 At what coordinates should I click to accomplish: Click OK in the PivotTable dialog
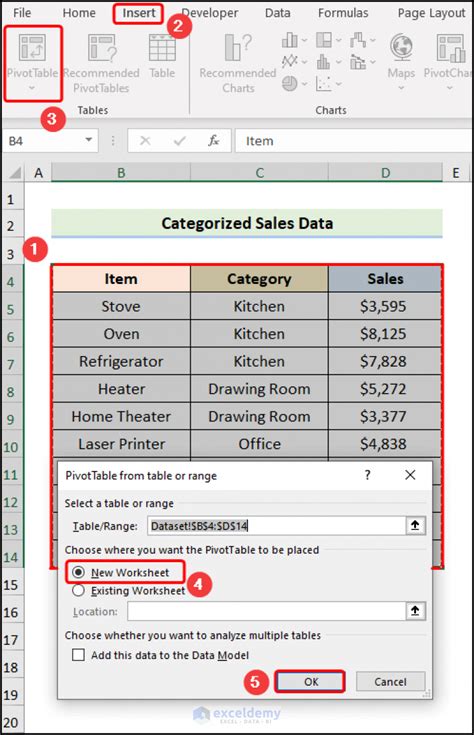coord(311,682)
